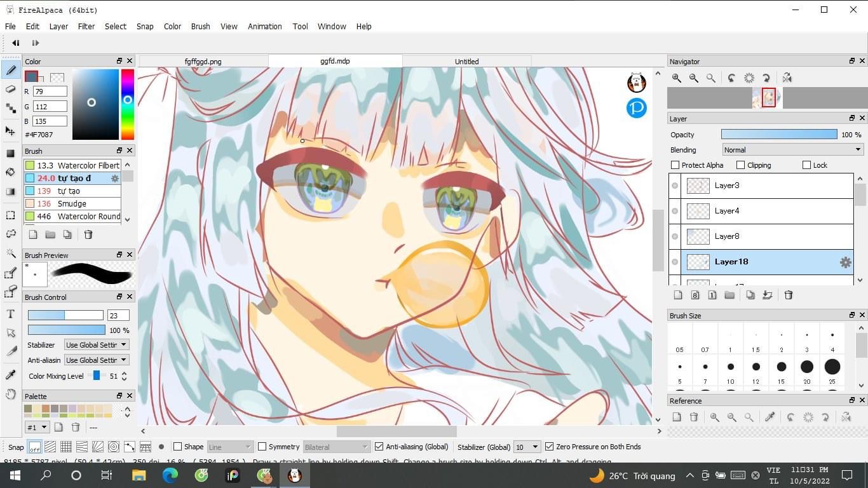Viewport: 868px width, 488px height.
Task: Click the hue spectrum color bar
Action: [x=128, y=104]
